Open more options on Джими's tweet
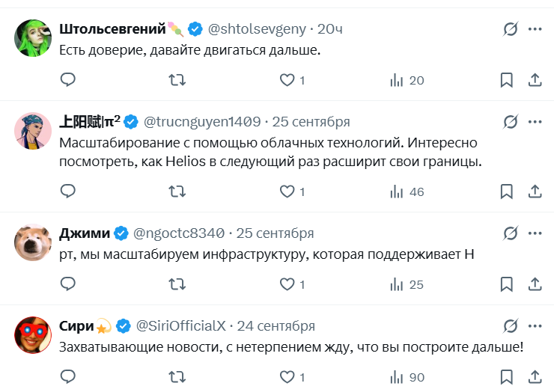The width and height of the screenshot is (554, 392). [x=535, y=233]
